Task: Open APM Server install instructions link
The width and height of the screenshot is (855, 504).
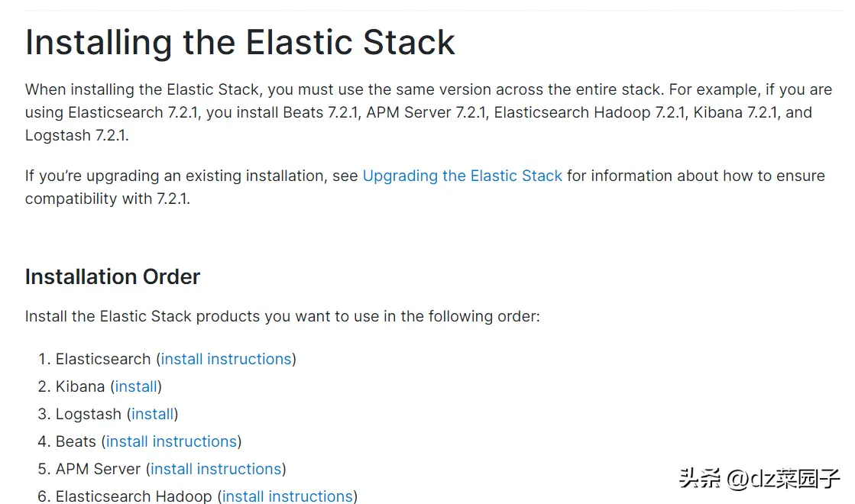Action: [x=216, y=469]
